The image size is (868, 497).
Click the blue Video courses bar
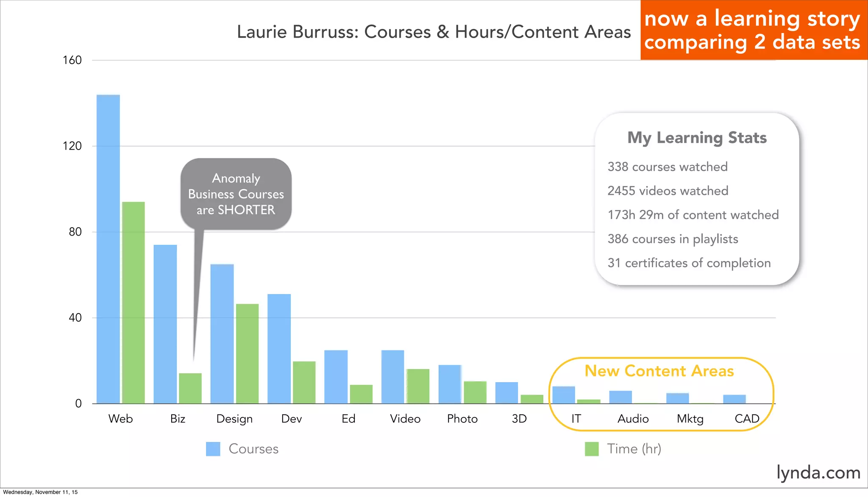click(392, 376)
